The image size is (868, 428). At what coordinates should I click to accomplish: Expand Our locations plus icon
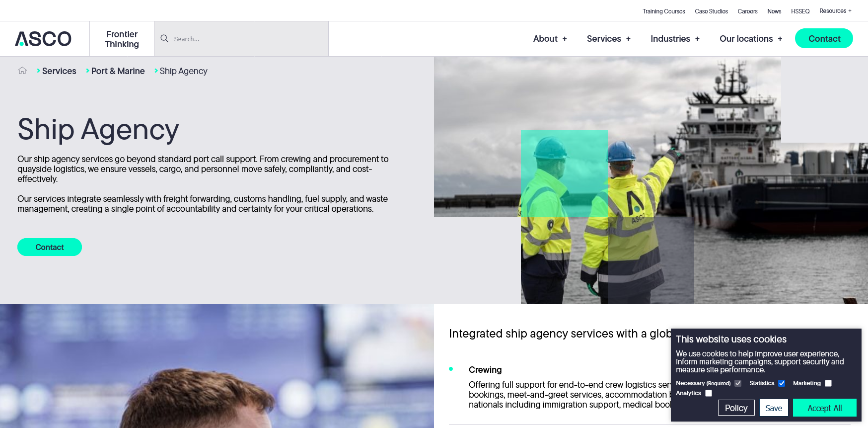780,39
